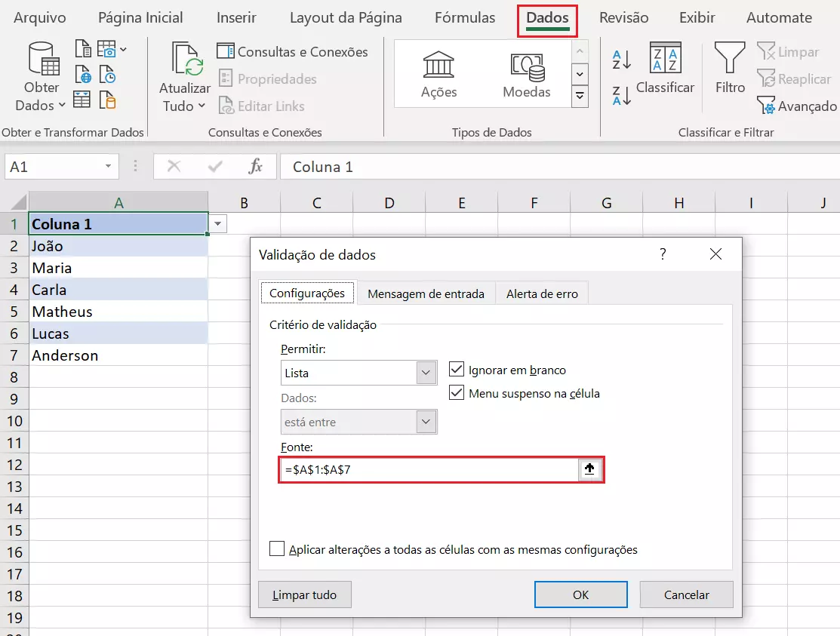Sort ascending with the A-Z icon
This screenshot has width=840, height=636.
[x=622, y=60]
